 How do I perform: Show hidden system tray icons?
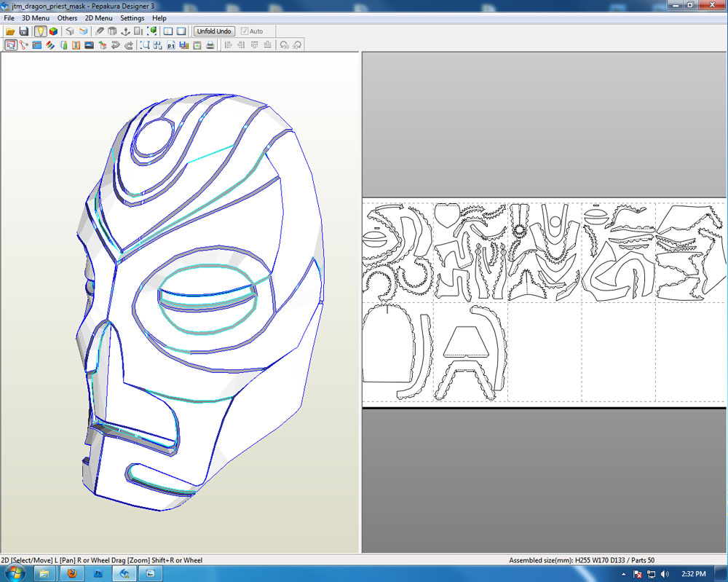624,574
